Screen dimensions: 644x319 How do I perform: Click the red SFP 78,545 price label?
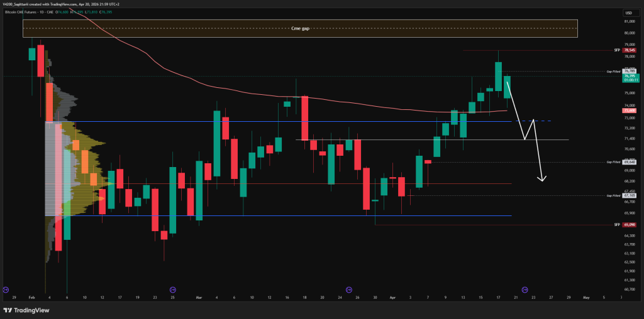pyautogui.click(x=629, y=50)
